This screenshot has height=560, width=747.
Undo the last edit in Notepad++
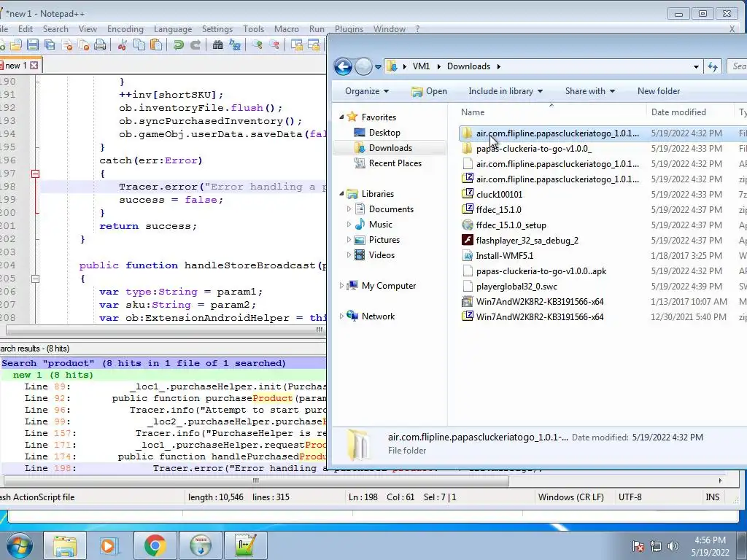pos(179,45)
